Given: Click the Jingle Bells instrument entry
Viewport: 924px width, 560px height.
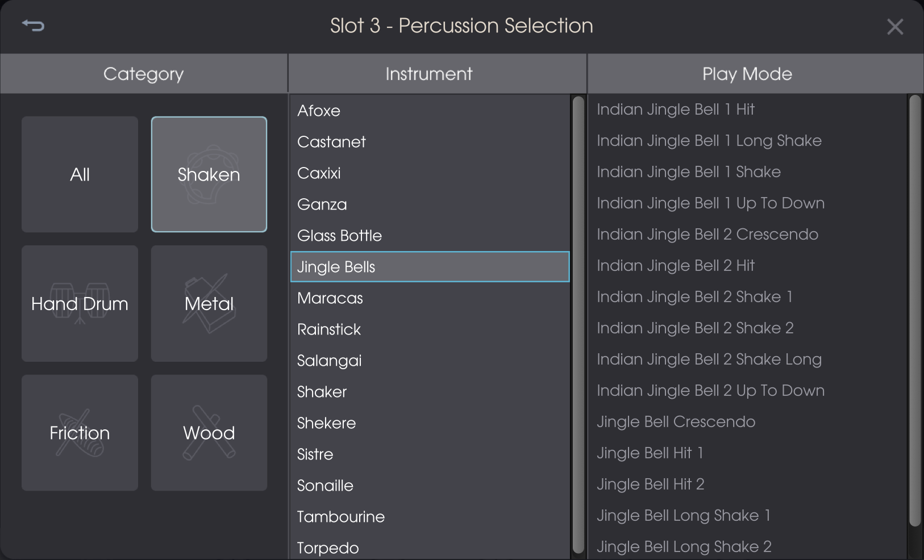Looking at the screenshot, I should point(336,267).
